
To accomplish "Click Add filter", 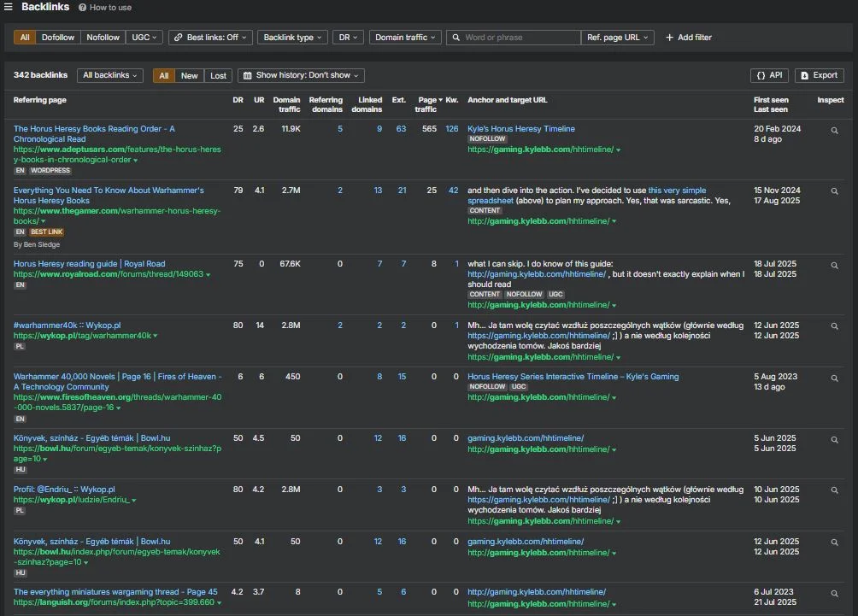I will point(689,38).
